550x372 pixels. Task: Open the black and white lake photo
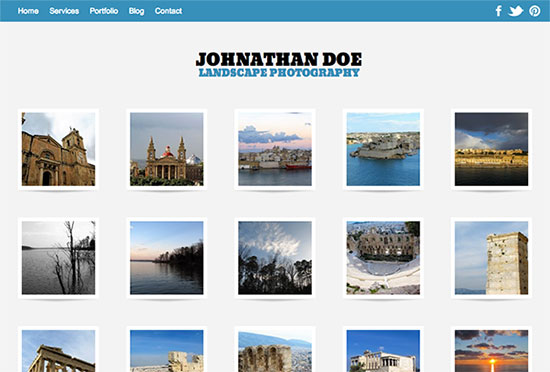58,258
